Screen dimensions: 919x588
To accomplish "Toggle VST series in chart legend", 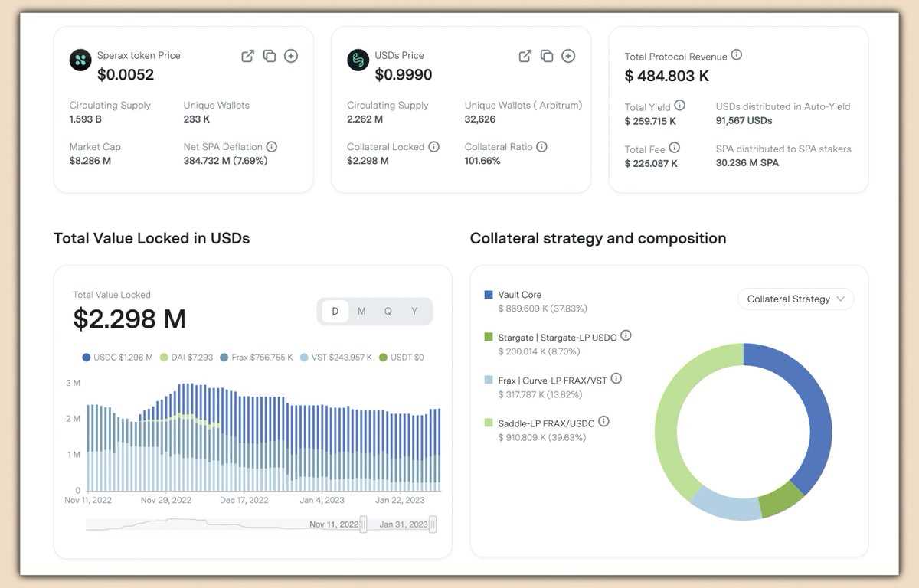I will tap(335, 358).
